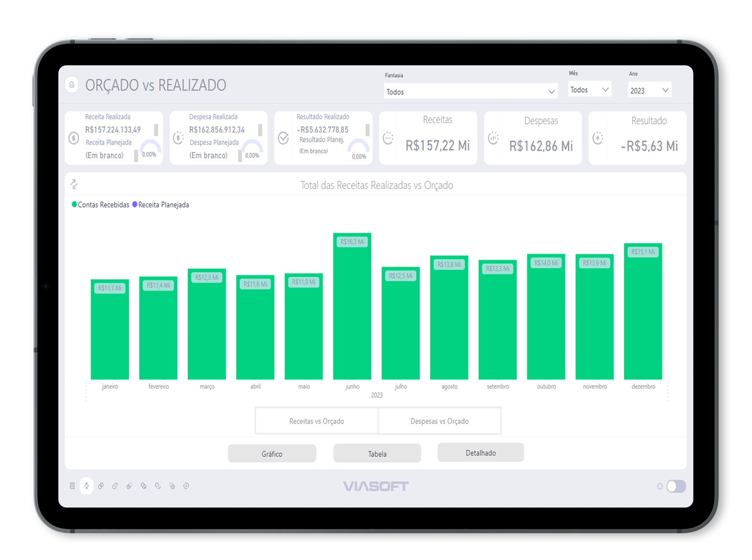Click the dollar icon on Receita Realizada card
The height and width of the screenshot is (560, 752).
tap(74, 138)
